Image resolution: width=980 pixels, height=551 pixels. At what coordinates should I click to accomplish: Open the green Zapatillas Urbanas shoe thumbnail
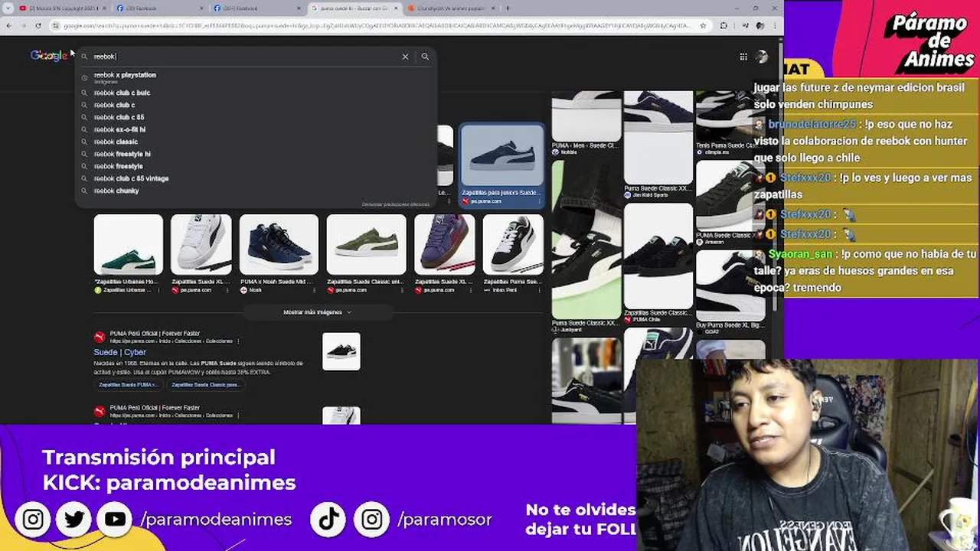129,244
